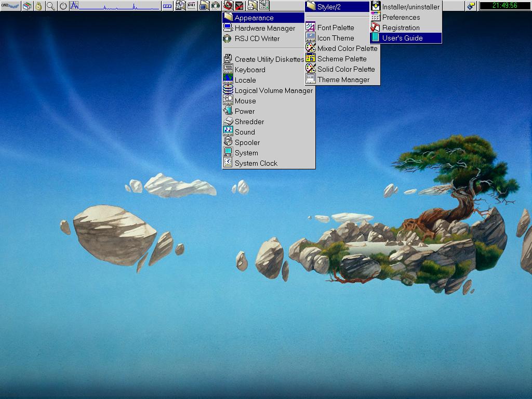The height and width of the screenshot is (399, 532).
Task: Click the digital clock display
Action: point(498,6)
